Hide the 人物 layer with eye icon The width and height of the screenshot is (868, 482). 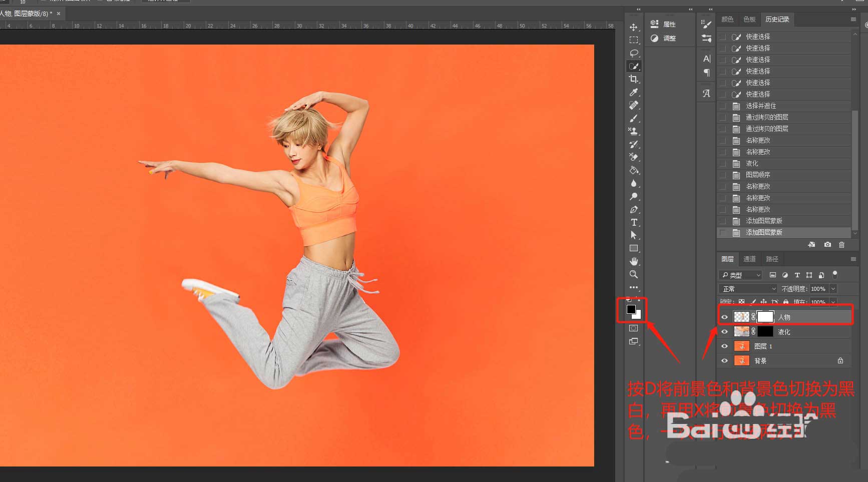tap(724, 317)
